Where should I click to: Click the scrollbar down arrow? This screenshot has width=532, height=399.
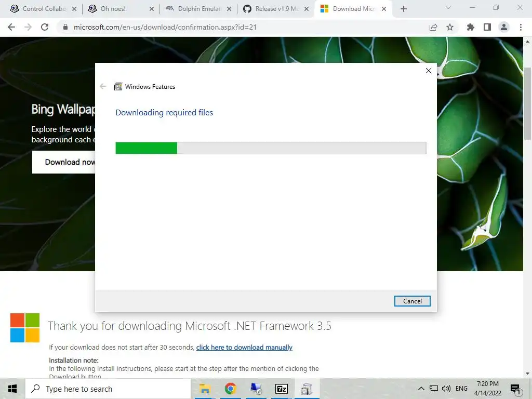tap(527, 374)
